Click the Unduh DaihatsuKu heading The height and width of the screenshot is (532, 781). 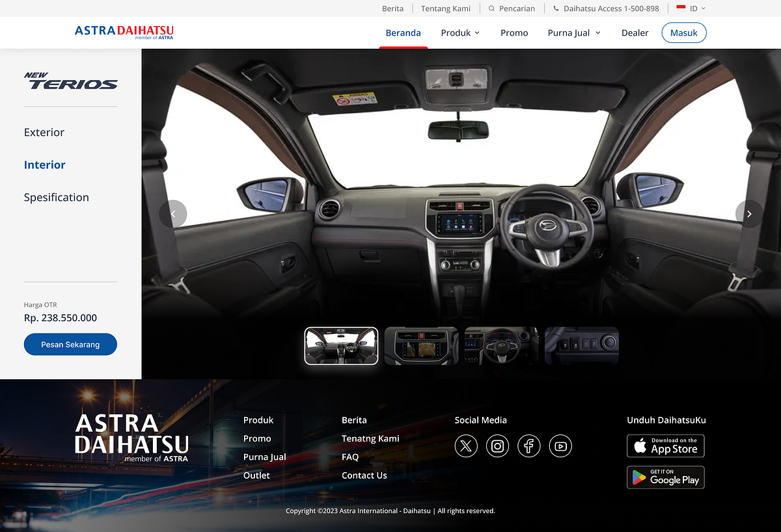coord(666,420)
